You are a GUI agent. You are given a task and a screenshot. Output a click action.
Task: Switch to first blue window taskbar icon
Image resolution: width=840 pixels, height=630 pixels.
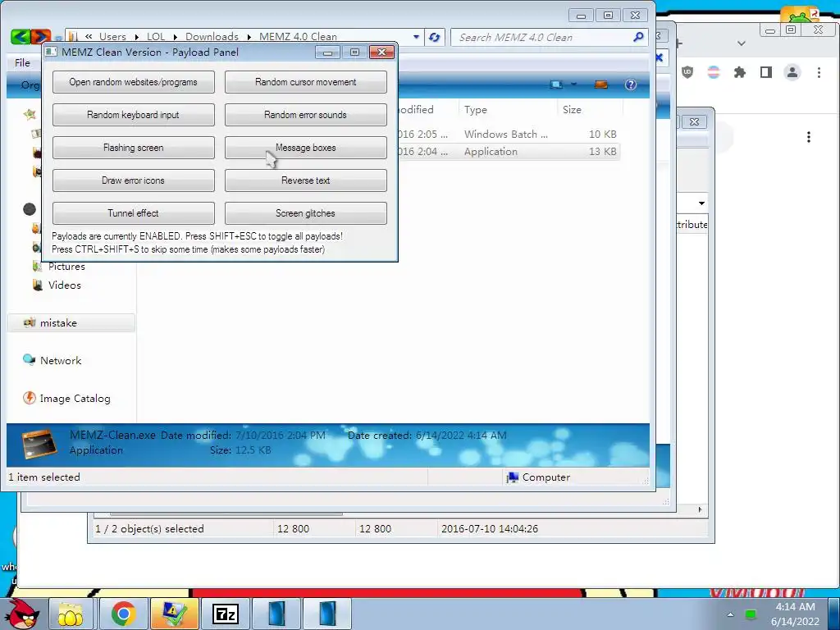pos(276,614)
